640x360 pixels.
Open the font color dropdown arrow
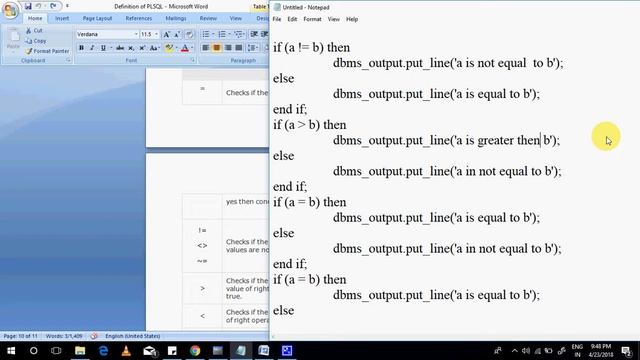pyautogui.click(x=192, y=48)
